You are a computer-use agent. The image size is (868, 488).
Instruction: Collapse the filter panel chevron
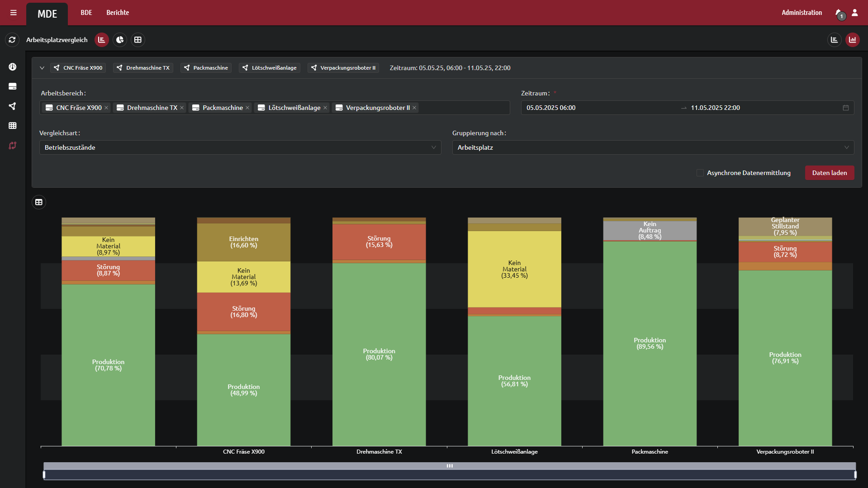pos(42,68)
